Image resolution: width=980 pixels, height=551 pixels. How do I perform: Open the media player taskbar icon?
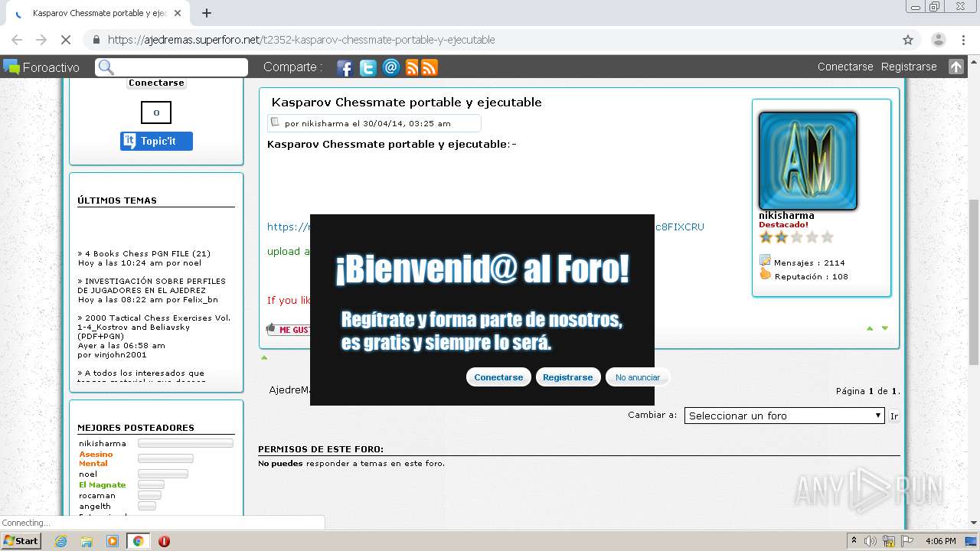[x=113, y=541]
